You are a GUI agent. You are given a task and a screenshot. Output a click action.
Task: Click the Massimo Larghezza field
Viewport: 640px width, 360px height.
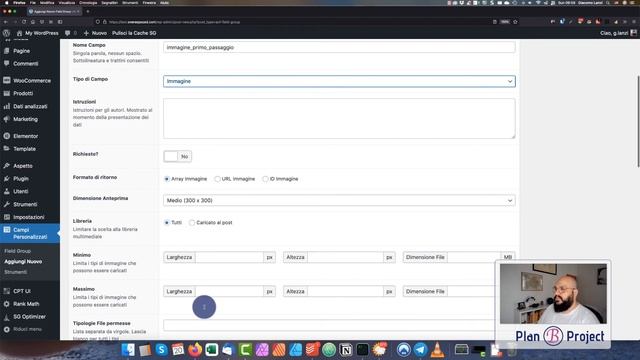click(229, 291)
